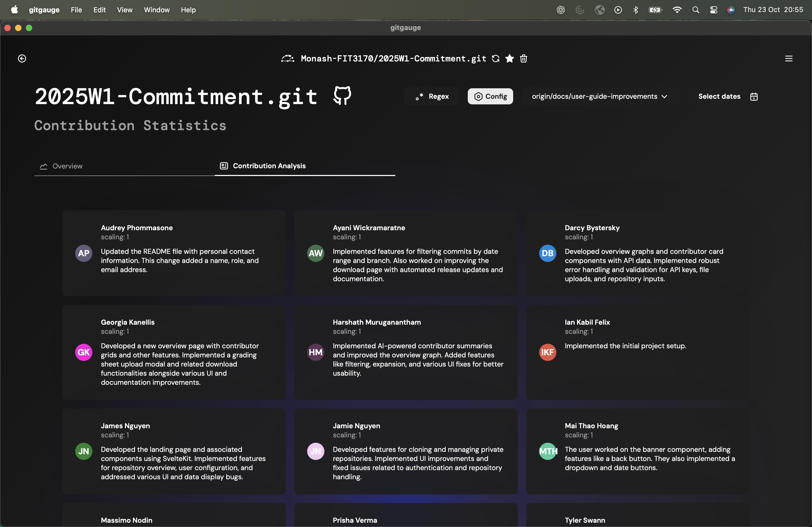812x527 pixels.
Task: Select the Ian Kabil Felix name
Action: (587, 322)
